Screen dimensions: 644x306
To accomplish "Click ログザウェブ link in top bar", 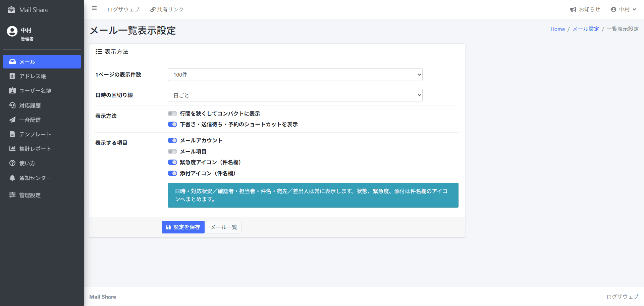I will [123, 9].
